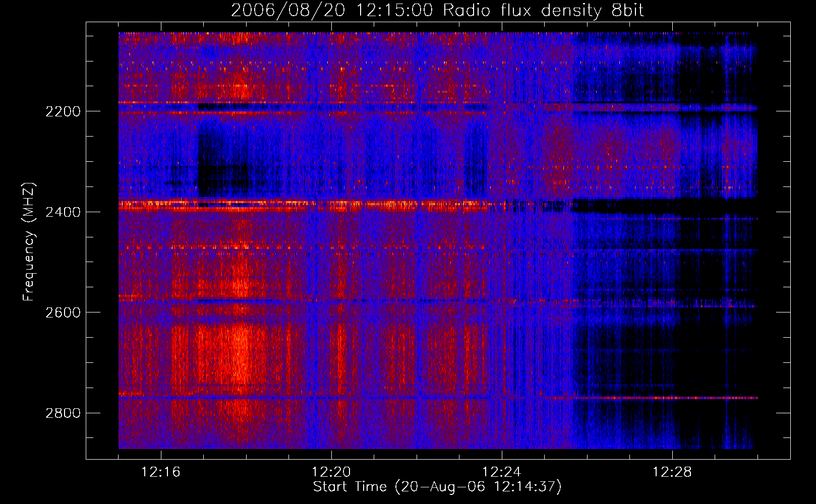
Task: Click the 'Frequency (MHZ)' axis title
Action: click(29, 242)
